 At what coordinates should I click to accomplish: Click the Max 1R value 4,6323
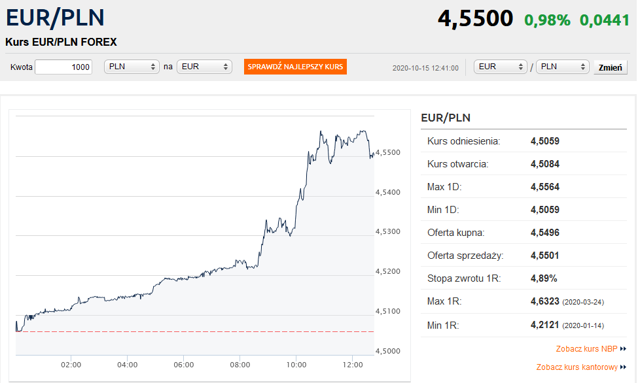(545, 301)
